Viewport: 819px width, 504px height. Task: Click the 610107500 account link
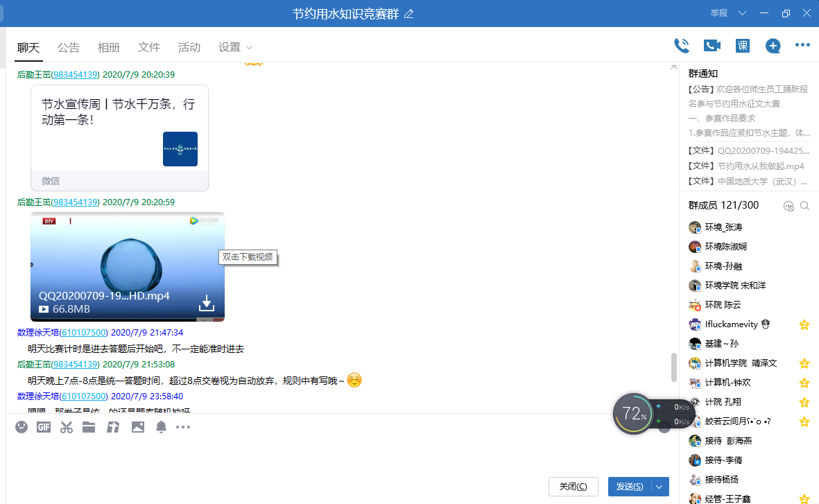(83, 333)
